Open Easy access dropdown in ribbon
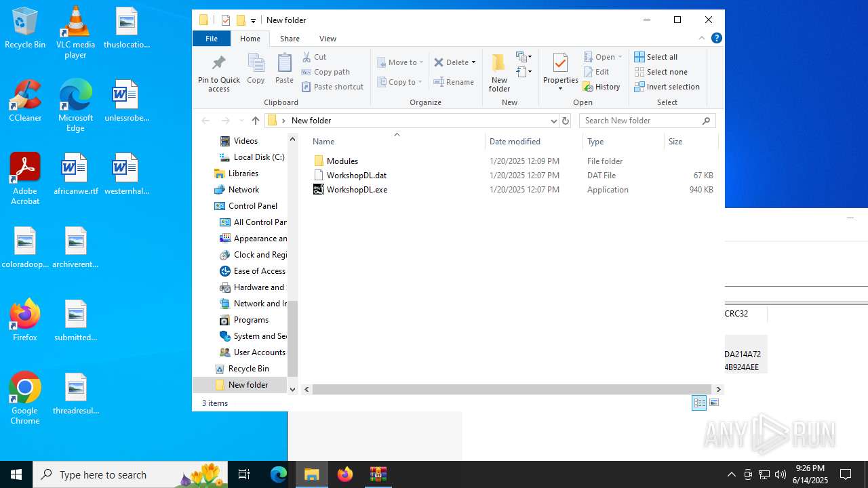 pos(524,71)
